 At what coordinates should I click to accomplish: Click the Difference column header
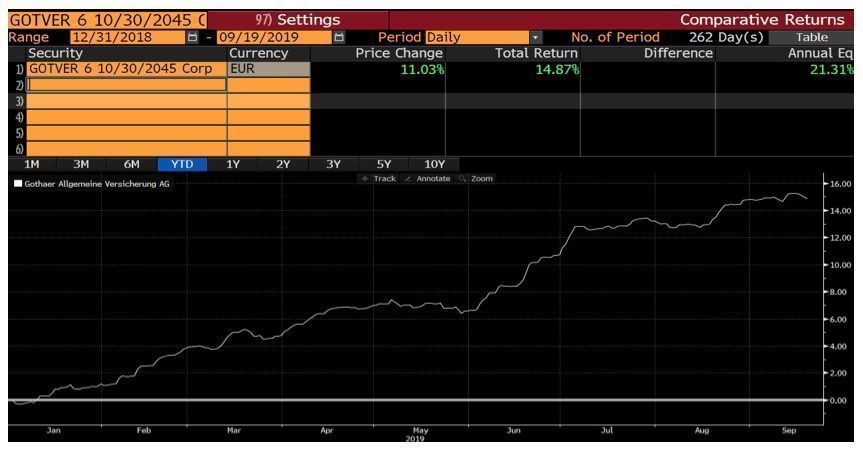tap(679, 53)
